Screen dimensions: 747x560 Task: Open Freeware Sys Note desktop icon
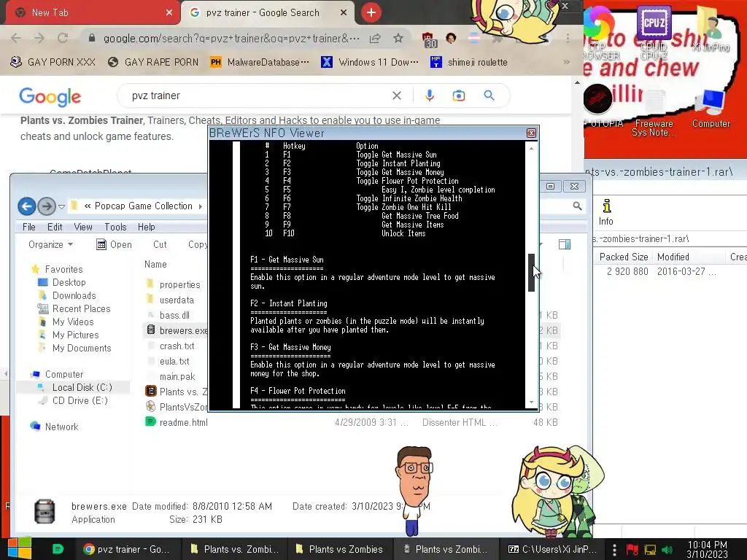point(654,113)
